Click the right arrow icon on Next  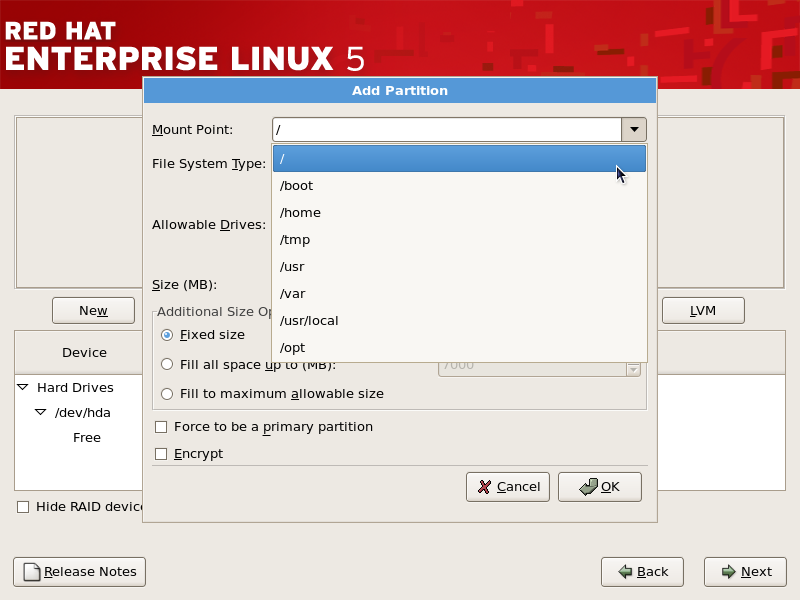(x=729, y=572)
